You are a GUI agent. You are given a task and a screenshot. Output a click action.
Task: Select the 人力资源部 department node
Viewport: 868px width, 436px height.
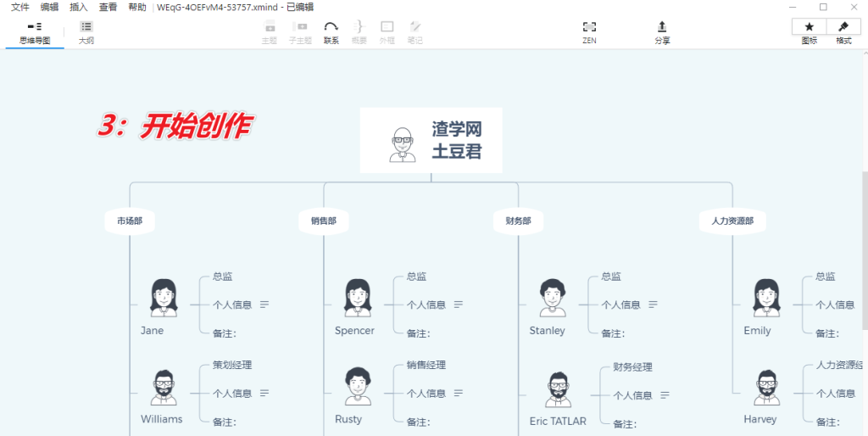(733, 221)
